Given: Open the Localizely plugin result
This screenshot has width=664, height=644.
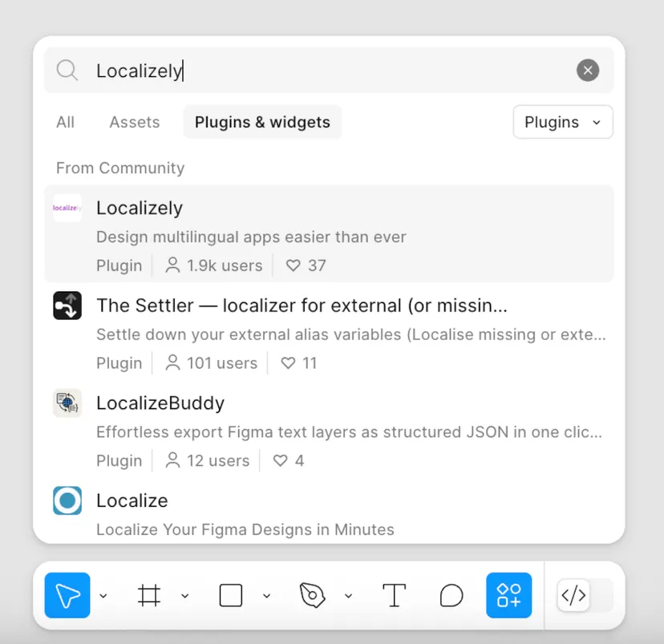Looking at the screenshot, I should [329, 233].
